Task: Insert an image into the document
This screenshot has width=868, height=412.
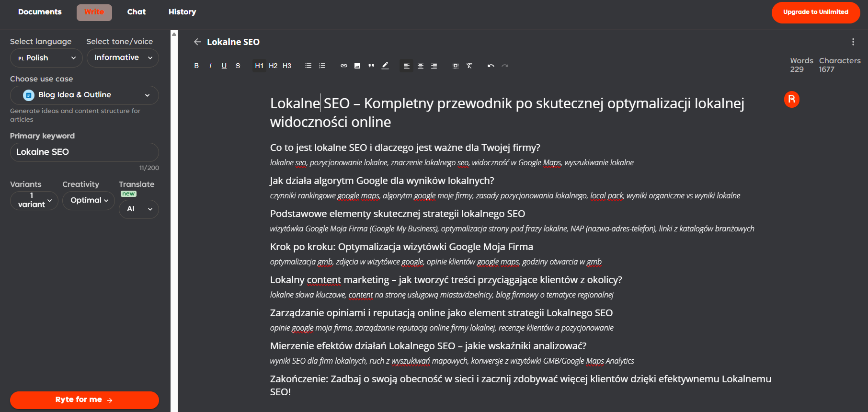Action: (x=357, y=66)
